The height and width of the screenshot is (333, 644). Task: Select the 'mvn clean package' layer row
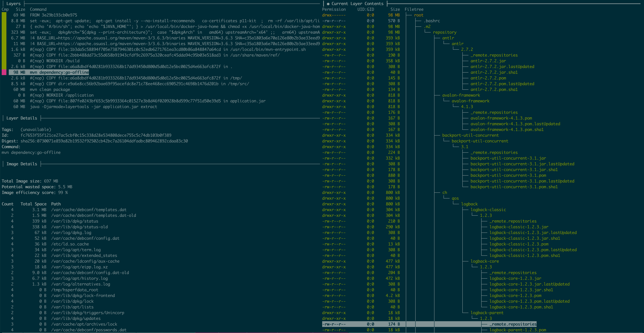click(x=50, y=90)
